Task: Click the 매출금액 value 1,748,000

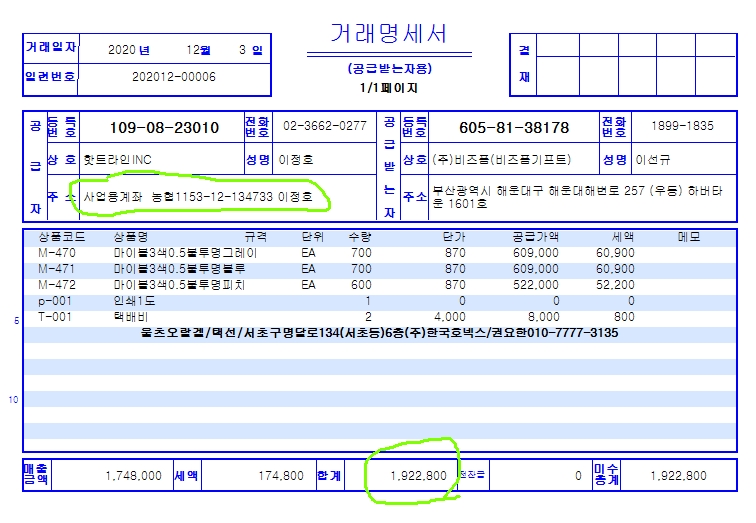Action: (x=133, y=476)
